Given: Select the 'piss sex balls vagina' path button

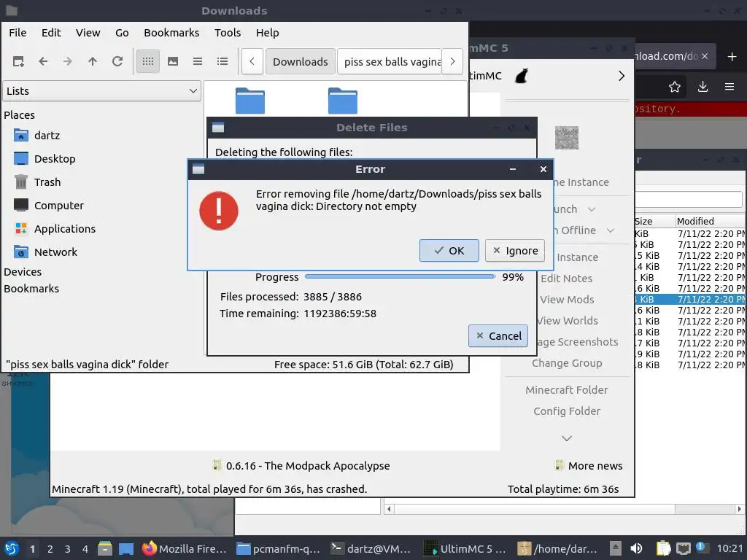Looking at the screenshot, I should click(x=390, y=61).
